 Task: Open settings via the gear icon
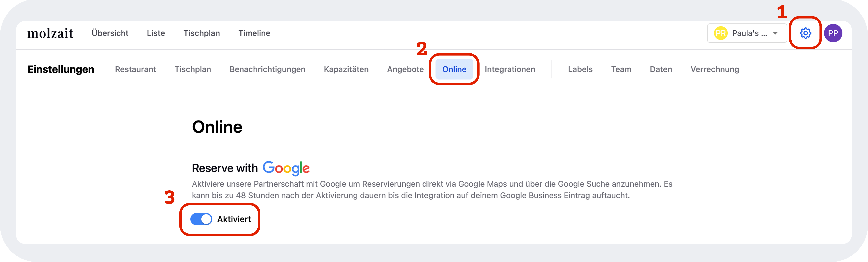805,33
